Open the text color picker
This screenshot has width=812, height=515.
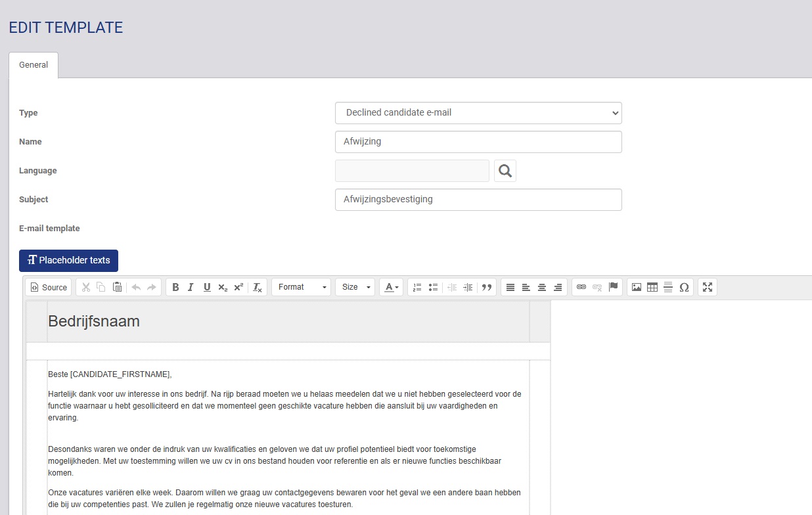point(392,287)
